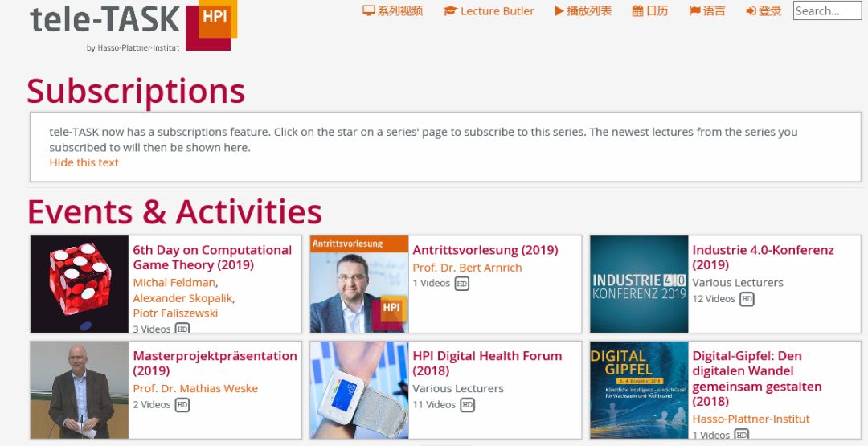The height and width of the screenshot is (446, 868).
Task: Click the Antrittsvorlesung portrait thumbnail
Action: [x=359, y=284]
